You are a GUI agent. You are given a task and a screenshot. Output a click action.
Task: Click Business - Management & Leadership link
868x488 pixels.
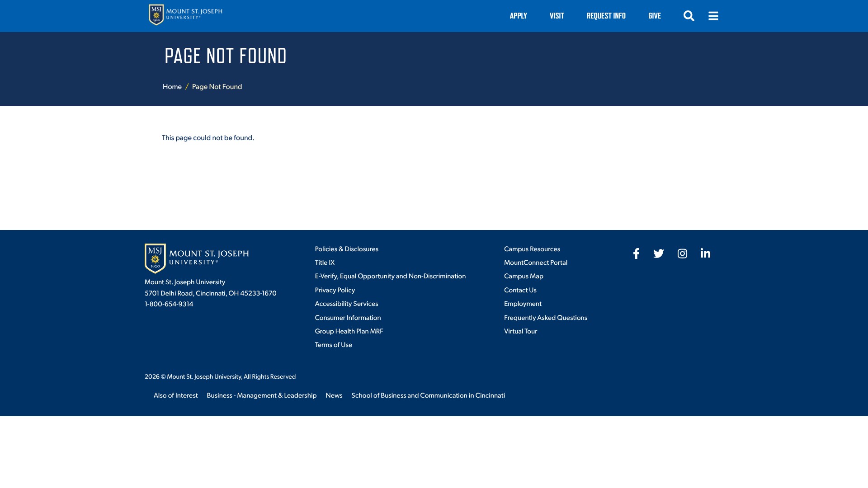coord(261,395)
